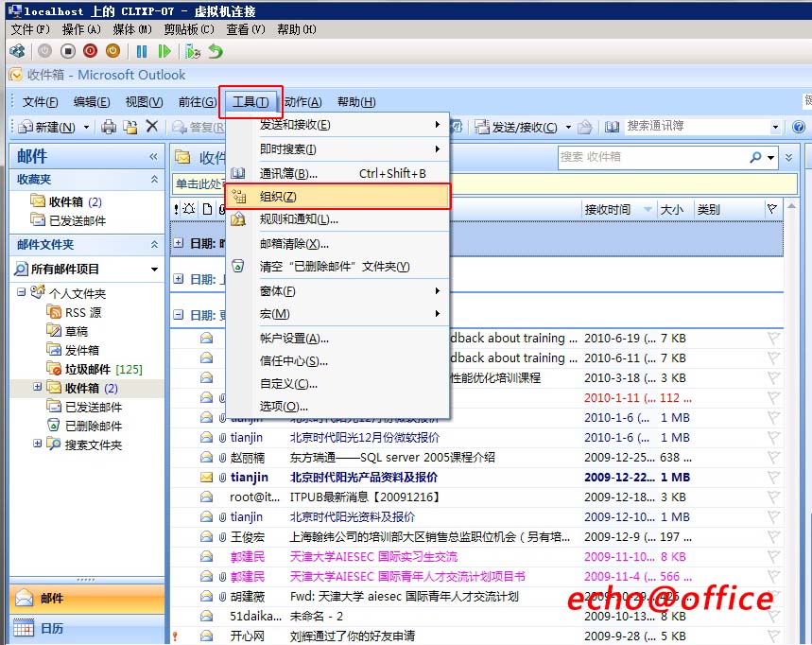Open 信任中心(S)... menu entry
This screenshot has height=645, width=812.
pyautogui.click(x=337, y=361)
